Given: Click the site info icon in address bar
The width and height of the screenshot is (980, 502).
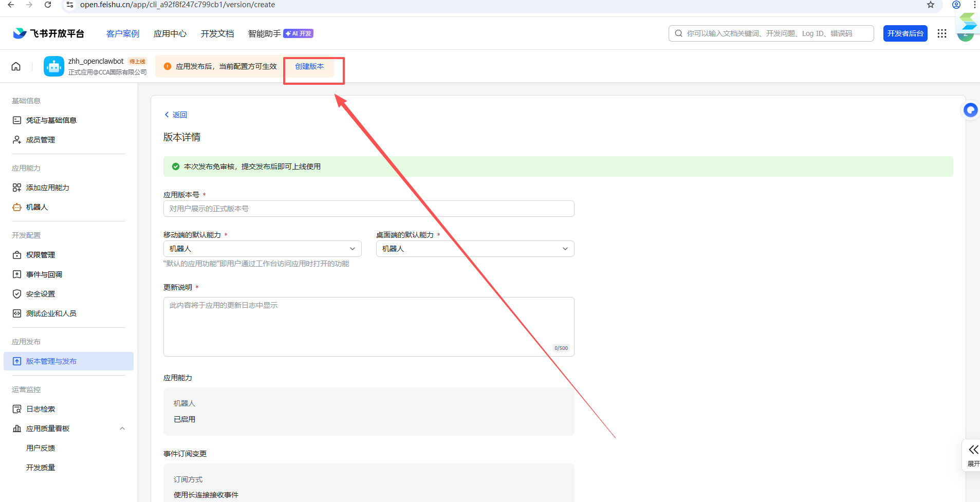Looking at the screenshot, I should click(x=70, y=5).
